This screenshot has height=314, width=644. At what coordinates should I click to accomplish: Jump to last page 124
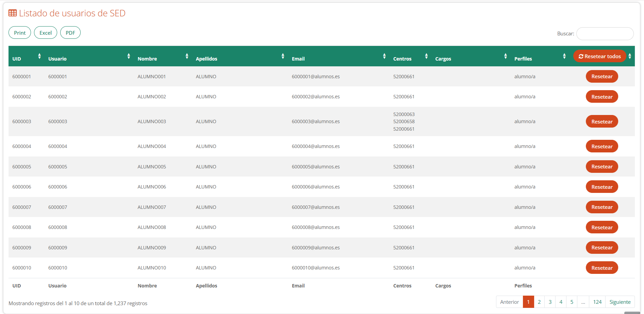597,302
